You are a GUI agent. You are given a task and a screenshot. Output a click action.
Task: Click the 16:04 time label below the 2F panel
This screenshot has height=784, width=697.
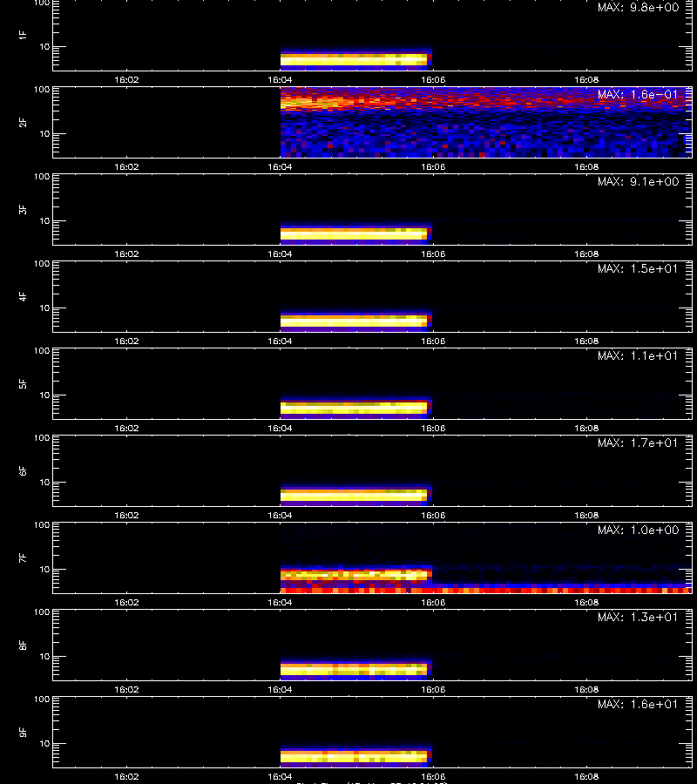coord(280,167)
